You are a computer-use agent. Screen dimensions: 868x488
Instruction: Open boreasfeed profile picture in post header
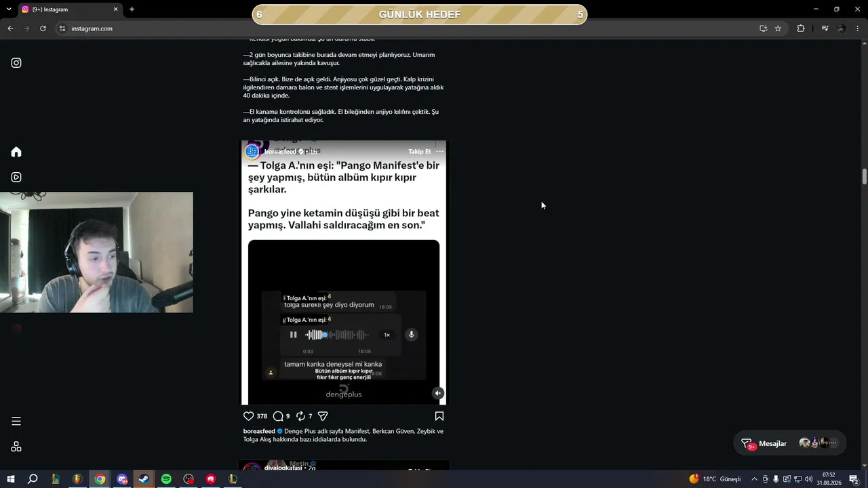(252, 151)
